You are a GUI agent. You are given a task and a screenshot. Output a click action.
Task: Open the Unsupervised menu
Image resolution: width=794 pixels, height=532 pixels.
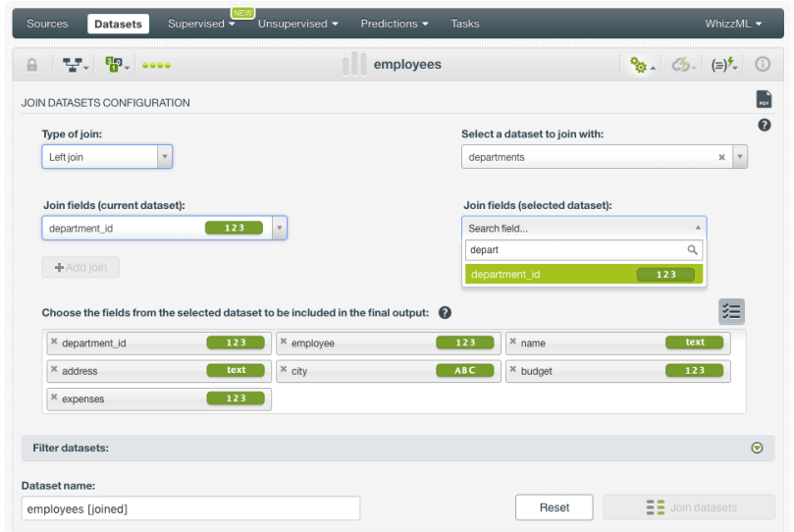point(298,24)
